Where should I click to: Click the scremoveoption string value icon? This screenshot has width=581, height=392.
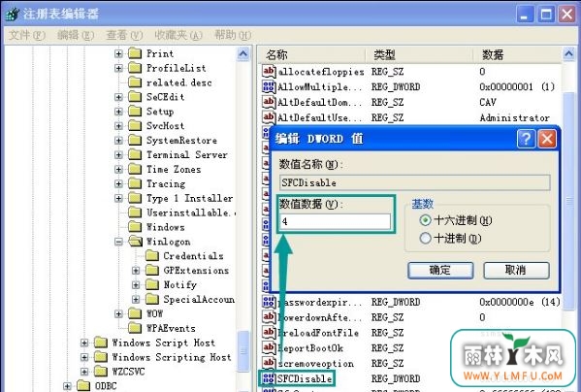269,363
